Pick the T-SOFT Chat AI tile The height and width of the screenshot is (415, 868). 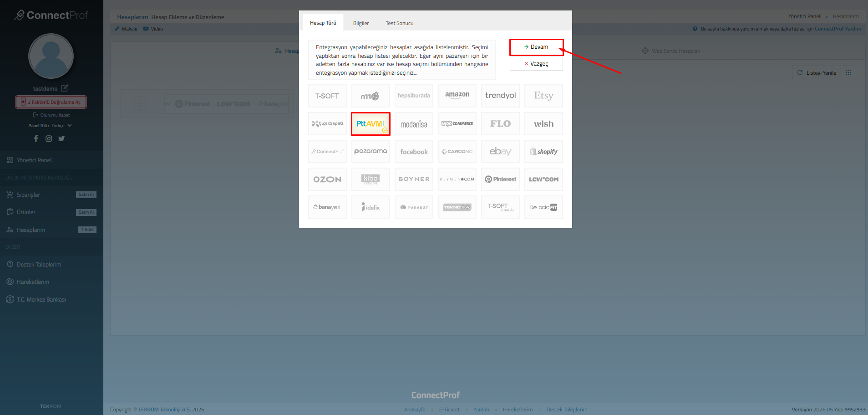click(x=500, y=207)
